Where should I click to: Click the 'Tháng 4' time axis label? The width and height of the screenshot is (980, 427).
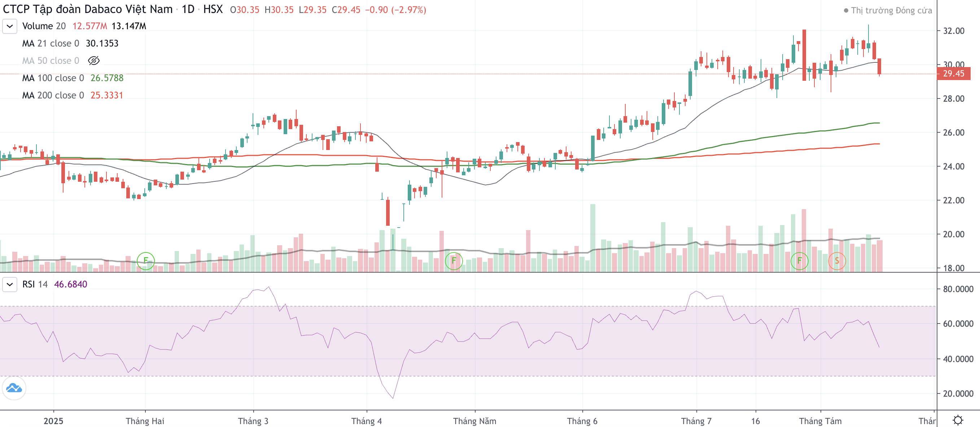pos(366,421)
